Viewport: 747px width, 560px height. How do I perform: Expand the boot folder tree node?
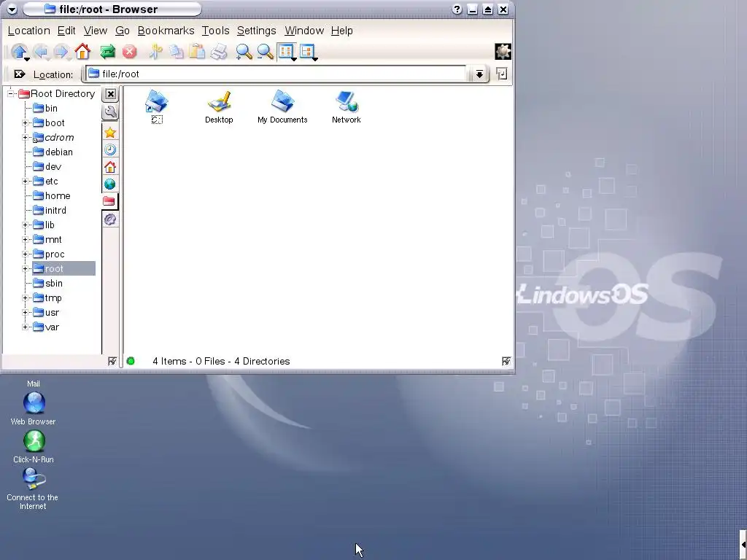(25, 122)
